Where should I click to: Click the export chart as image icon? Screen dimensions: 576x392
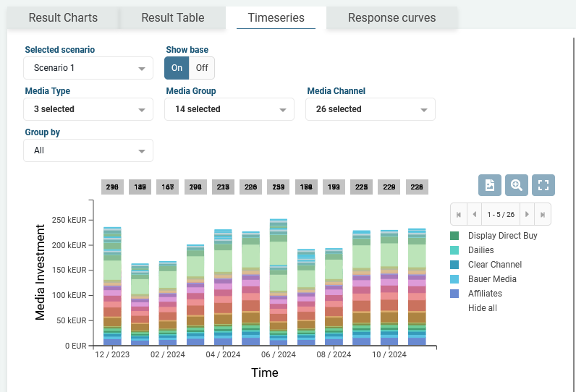pyautogui.click(x=490, y=185)
